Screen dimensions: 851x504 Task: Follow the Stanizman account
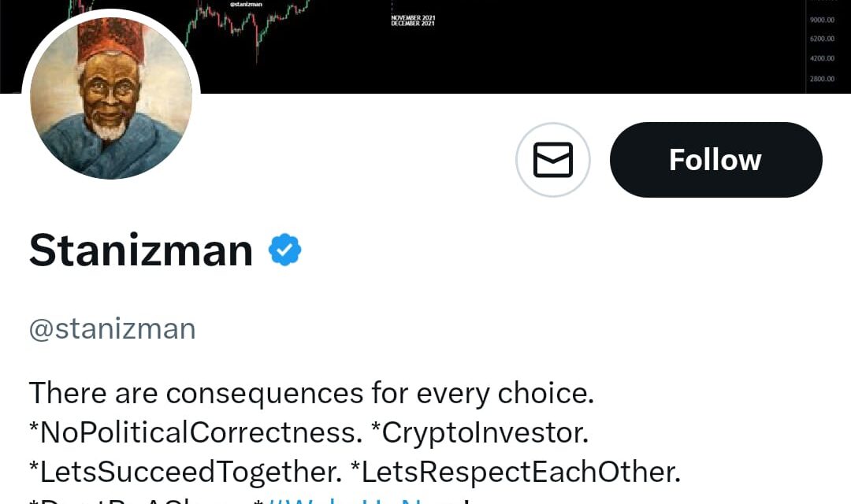[x=715, y=160]
